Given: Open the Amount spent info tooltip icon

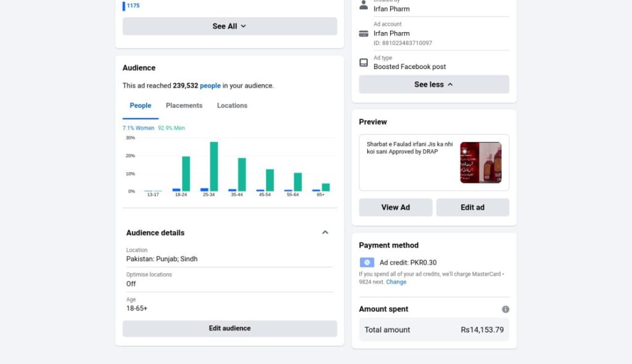Looking at the screenshot, I should (x=505, y=309).
